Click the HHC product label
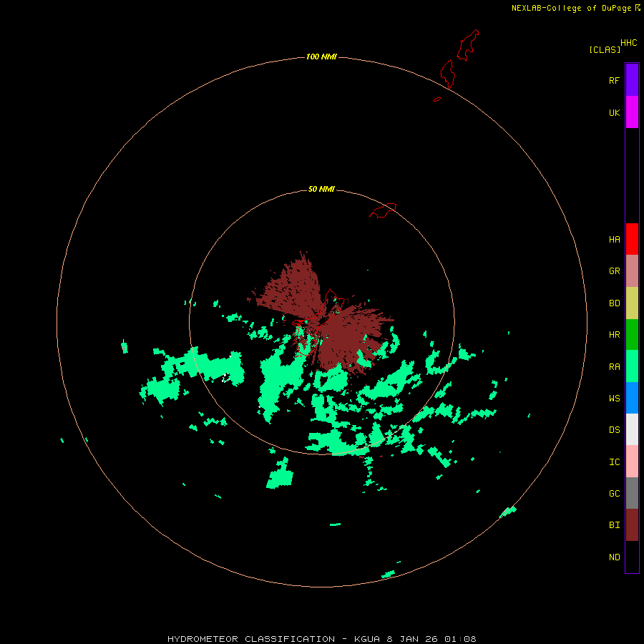Viewport: 644px width, 644px height. [x=628, y=43]
